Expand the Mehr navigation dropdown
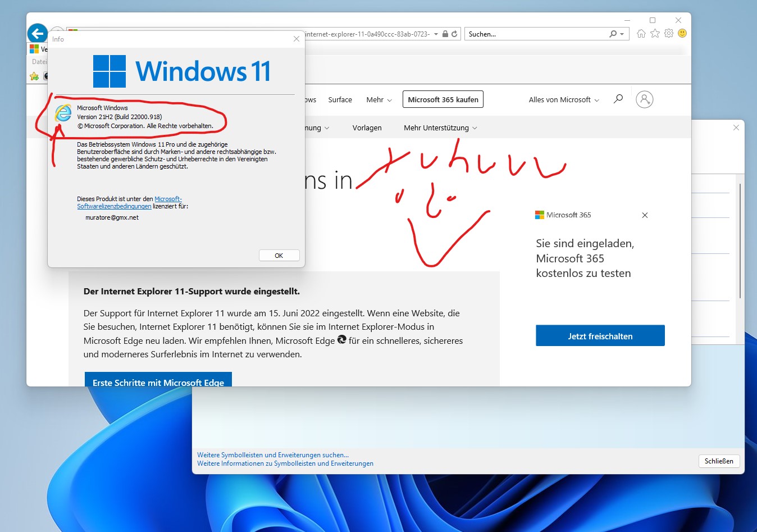 tap(379, 100)
